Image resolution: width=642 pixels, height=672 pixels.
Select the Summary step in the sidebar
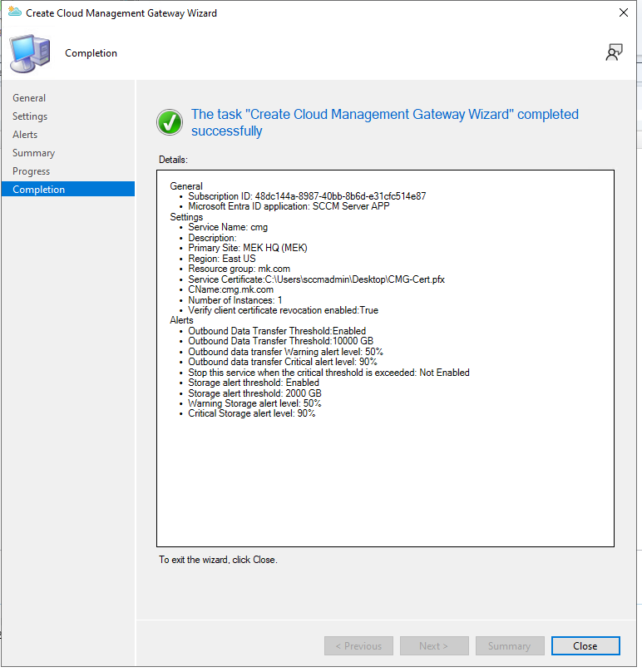pyautogui.click(x=33, y=153)
